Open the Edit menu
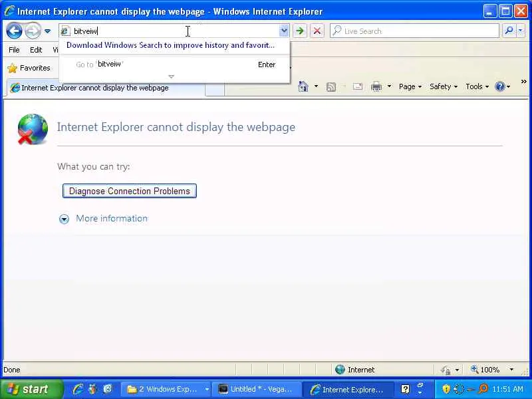 (36, 50)
